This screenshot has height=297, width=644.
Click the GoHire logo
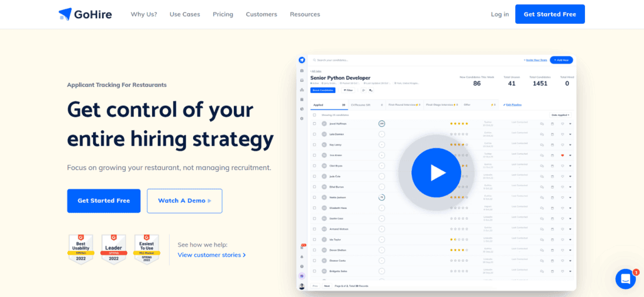click(x=86, y=14)
